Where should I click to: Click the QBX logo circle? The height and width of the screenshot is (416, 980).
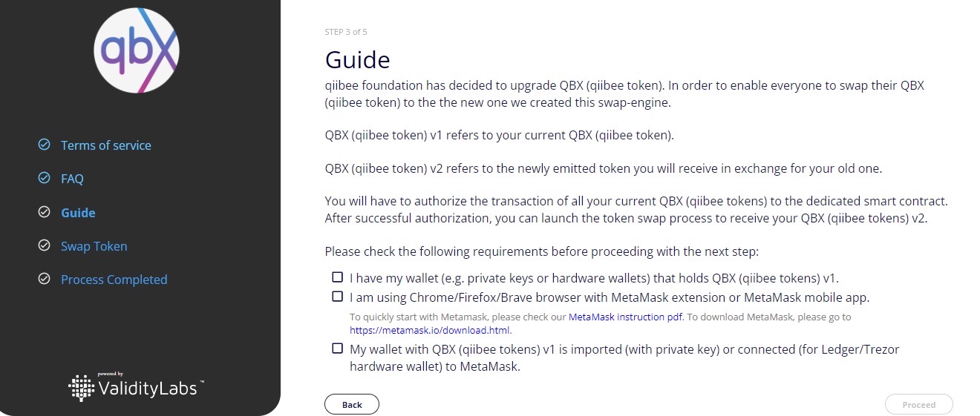coord(137,50)
